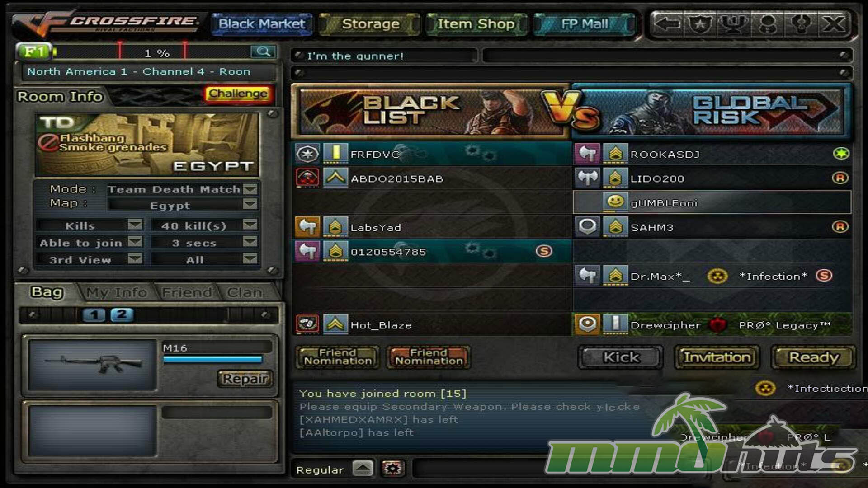Open the trophy ranking icon in top toolbar
This screenshot has width=868, height=488.
(733, 23)
